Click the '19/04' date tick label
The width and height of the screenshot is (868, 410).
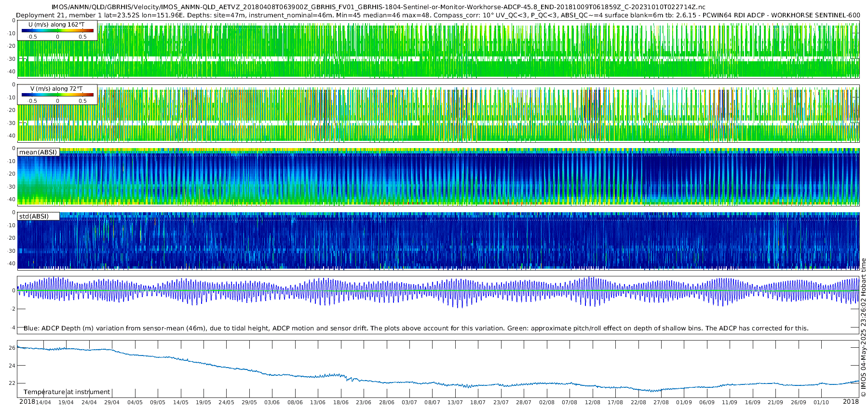coord(66,402)
